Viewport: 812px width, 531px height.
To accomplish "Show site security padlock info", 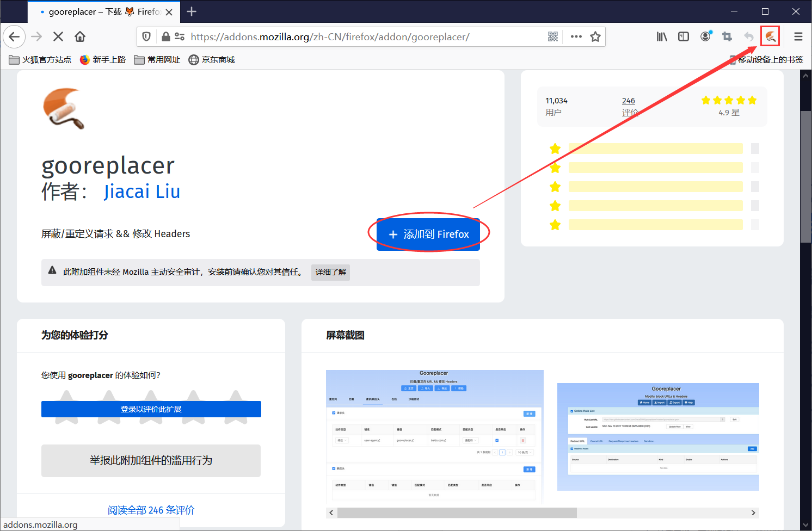I will 166,36.
